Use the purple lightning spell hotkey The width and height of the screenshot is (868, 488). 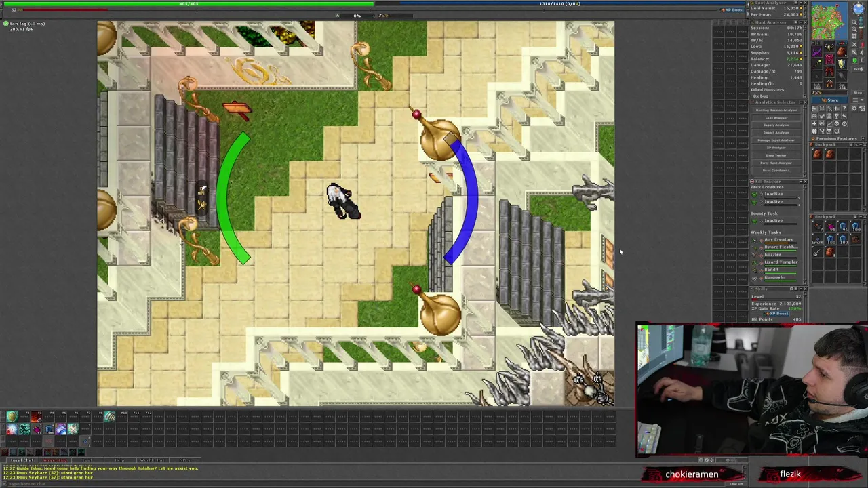coord(61,429)
